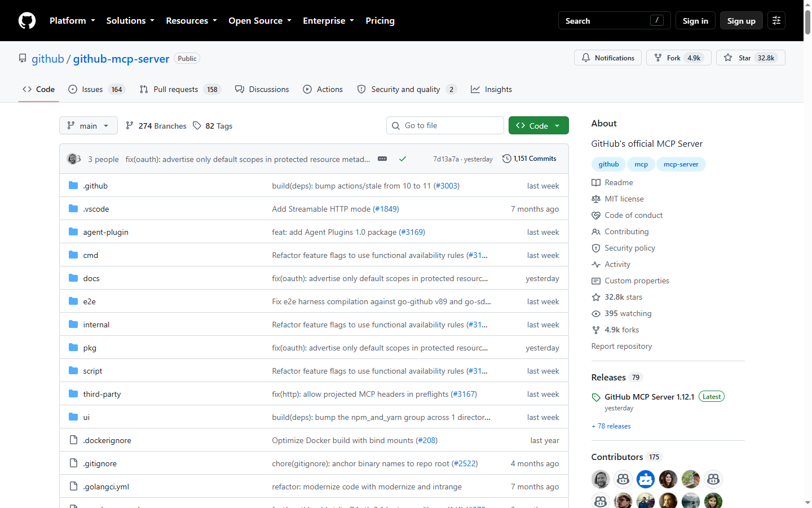Click the Search field in header
This screenshot has height=508, width=812.
[x=615, y=20]
